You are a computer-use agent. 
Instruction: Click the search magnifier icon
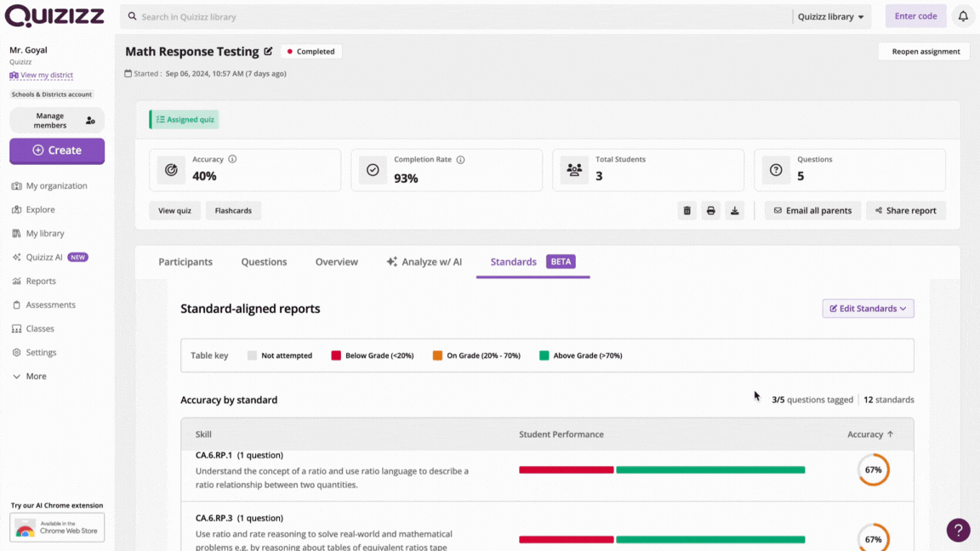(x=133, y=16)
